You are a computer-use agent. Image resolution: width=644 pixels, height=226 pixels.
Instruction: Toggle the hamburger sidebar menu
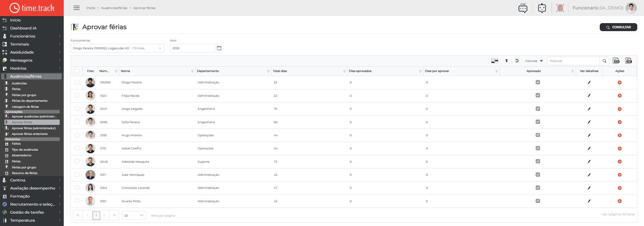point(76,8)
